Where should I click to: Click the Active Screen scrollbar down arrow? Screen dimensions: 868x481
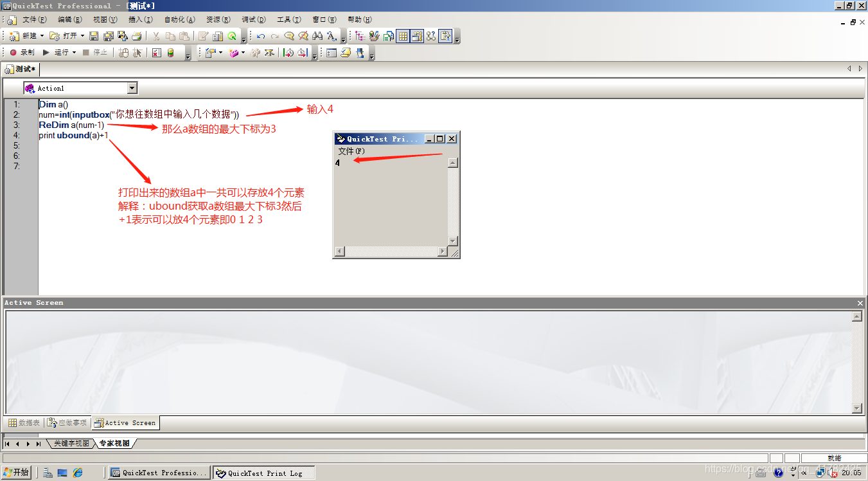(x=856, y=408)
